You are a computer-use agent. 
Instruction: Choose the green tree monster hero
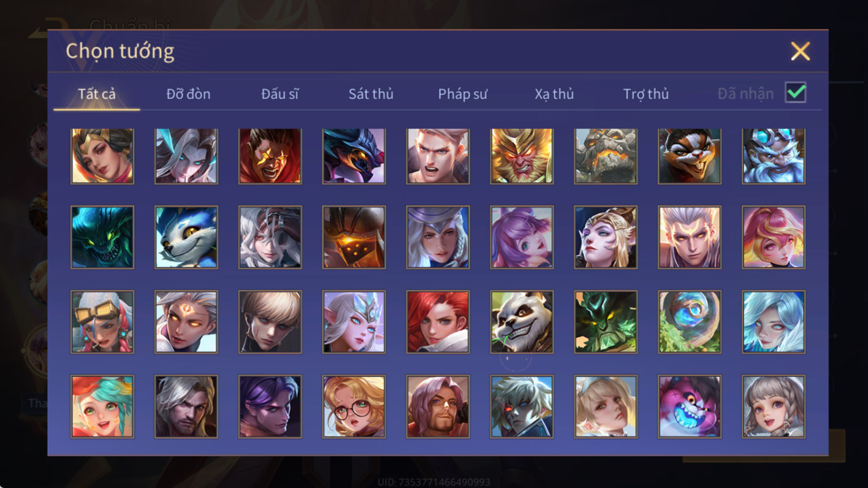[x=605, y=322]
